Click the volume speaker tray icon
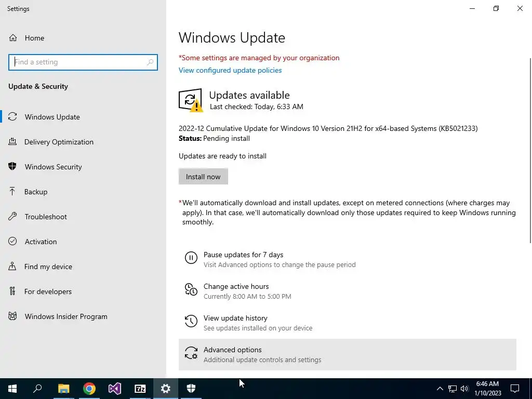Screen dimensions: 532x399 click(x=464, y=389)
